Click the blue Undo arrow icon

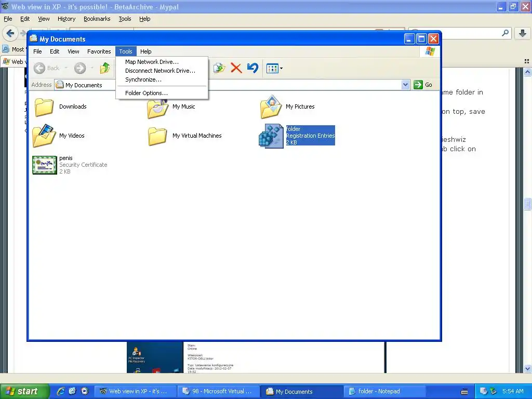coord(252,68)
